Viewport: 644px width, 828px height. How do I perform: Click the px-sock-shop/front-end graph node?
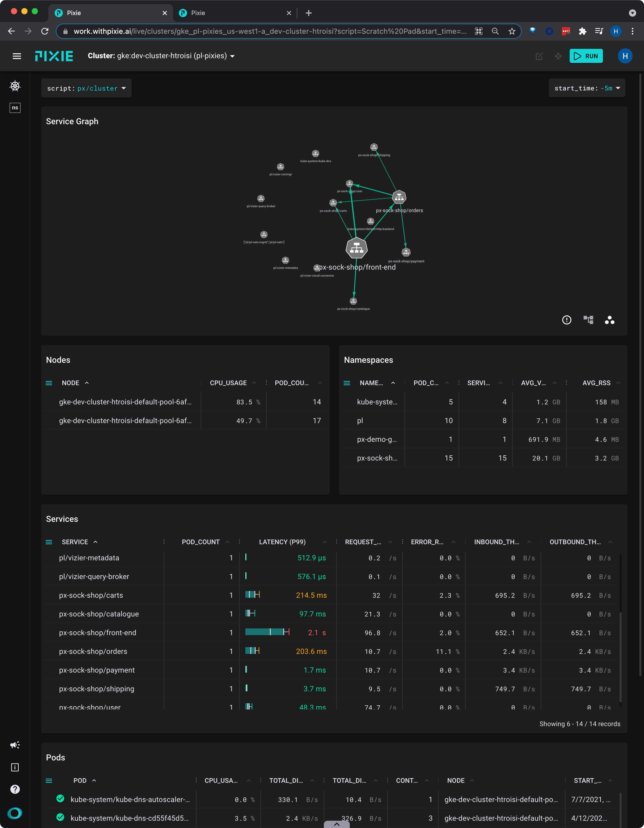[x=356, y=248]
